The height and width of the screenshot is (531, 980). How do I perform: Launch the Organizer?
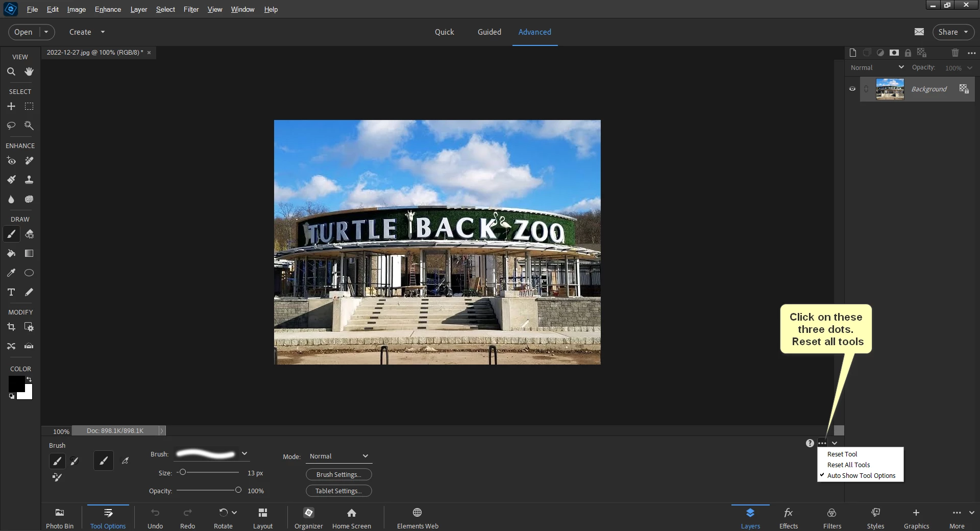pos(309,518)
